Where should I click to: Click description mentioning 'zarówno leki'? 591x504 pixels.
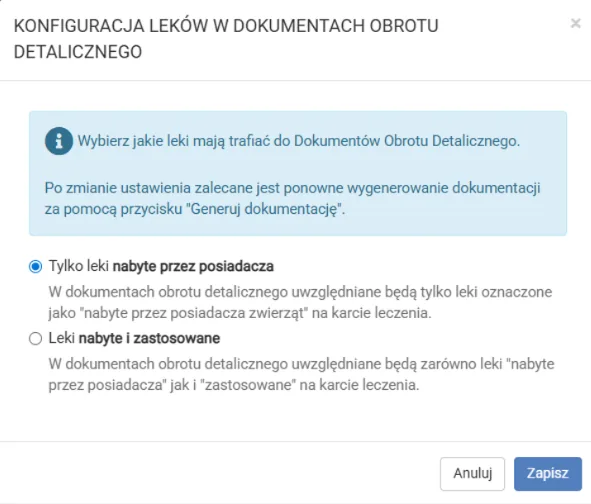(301, 374)
